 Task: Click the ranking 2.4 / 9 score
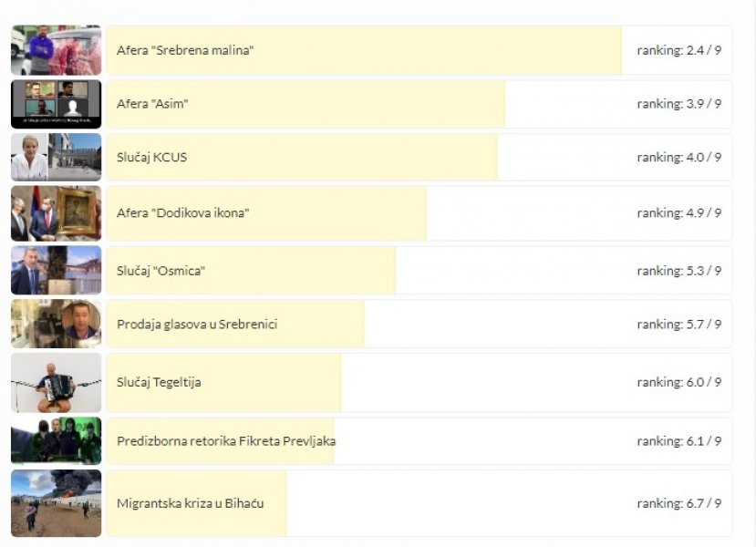pyautogui.click(x=678, y=50)
